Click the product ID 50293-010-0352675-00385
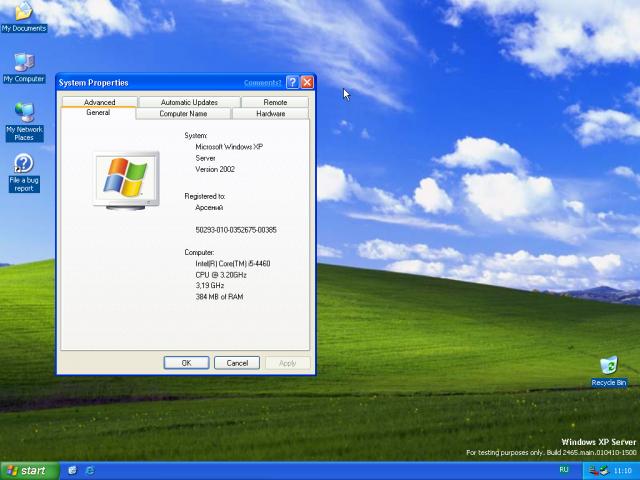Screen dimensions: 640x480 click(x=236, y=230)
